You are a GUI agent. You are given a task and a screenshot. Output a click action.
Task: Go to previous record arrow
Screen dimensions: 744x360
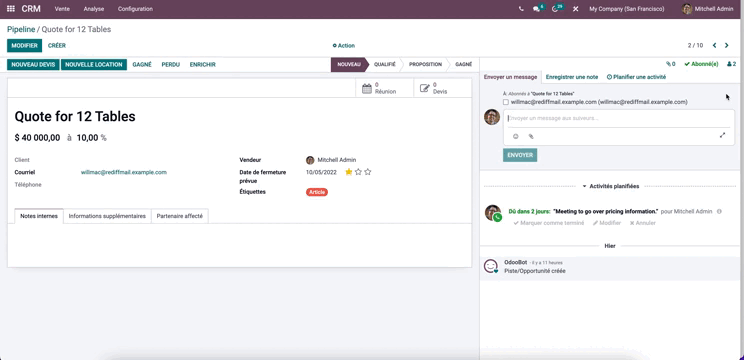(x=715, y=46)
